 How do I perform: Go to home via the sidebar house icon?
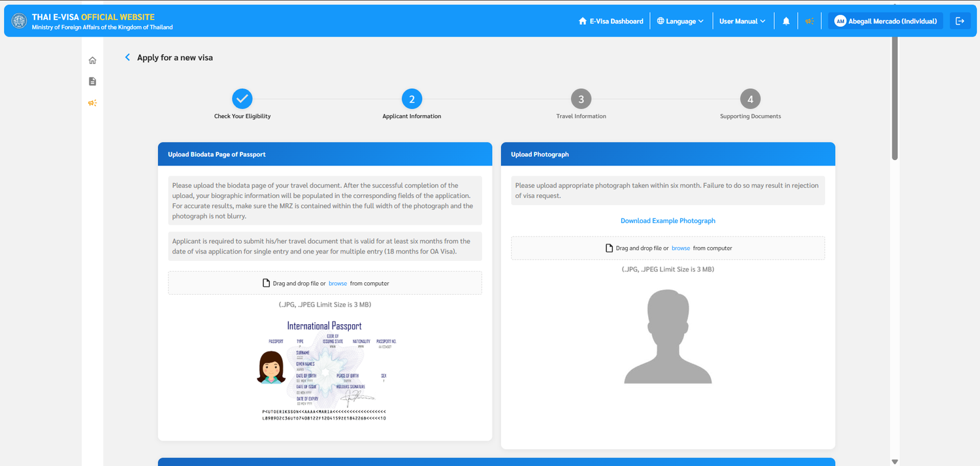[x=93, y=60]
